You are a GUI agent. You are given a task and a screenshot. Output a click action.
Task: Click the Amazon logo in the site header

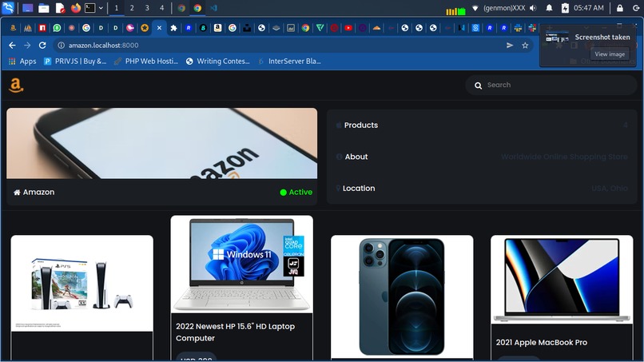16,85
